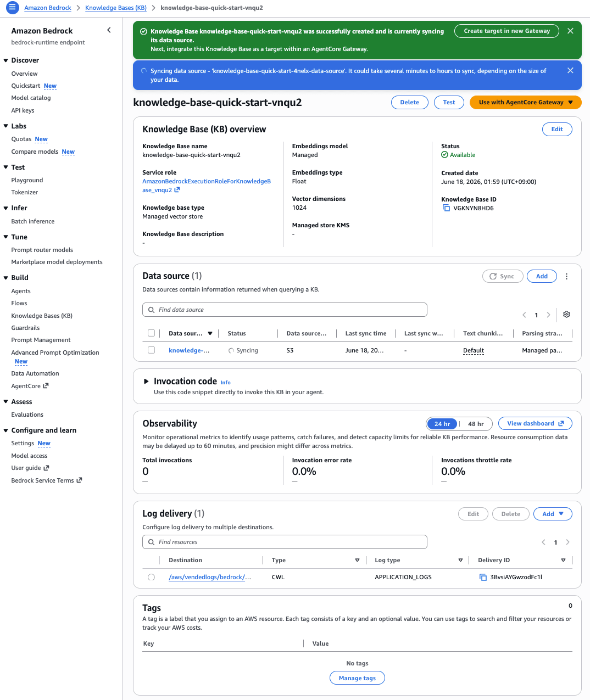
Task: Go to next log delivery page
Action: point(567,542)
